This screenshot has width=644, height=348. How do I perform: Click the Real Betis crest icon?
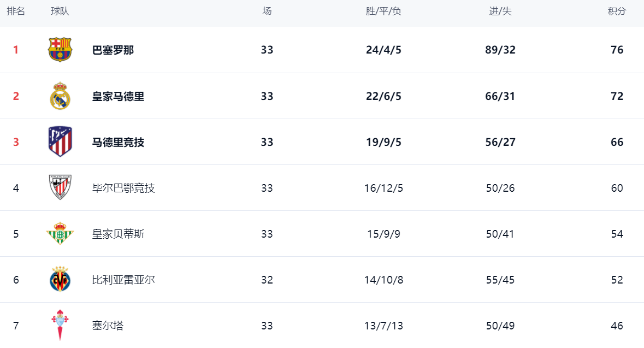pyautogui.click(x=60, y=234)
